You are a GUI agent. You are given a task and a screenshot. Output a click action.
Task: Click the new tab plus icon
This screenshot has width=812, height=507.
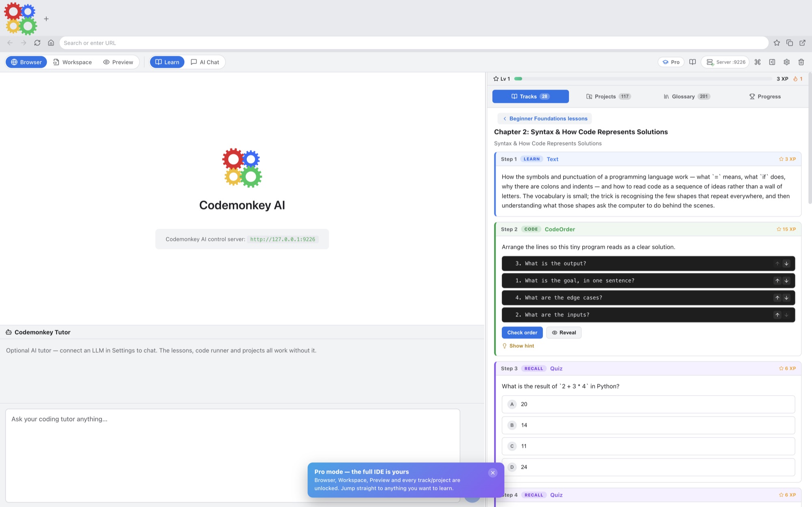pos(46,19)
